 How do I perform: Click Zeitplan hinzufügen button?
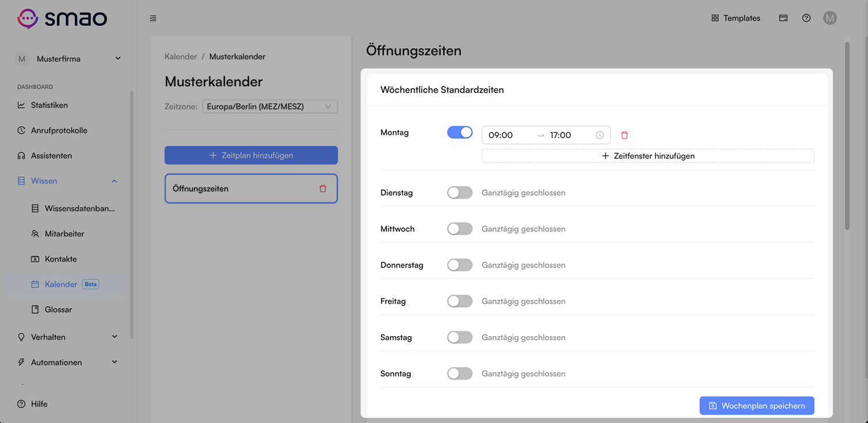tap(251, 155)
